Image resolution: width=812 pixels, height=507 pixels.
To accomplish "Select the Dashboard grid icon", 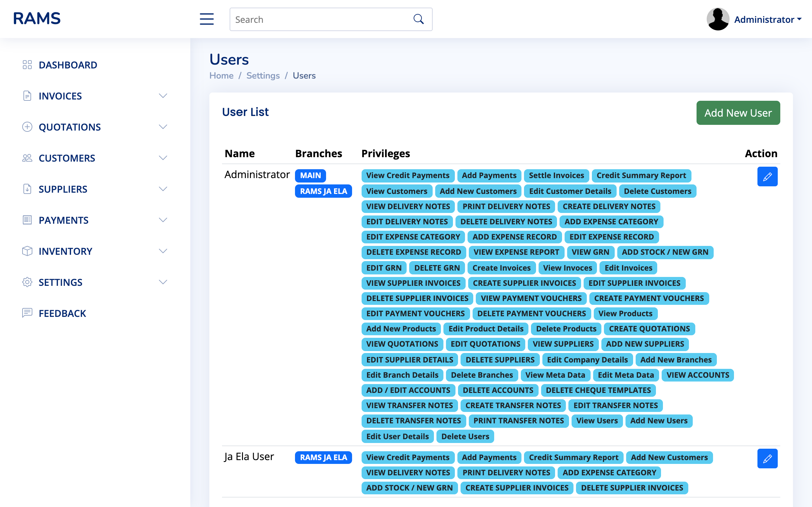I will pyautogui.click(x=28, y=65).
